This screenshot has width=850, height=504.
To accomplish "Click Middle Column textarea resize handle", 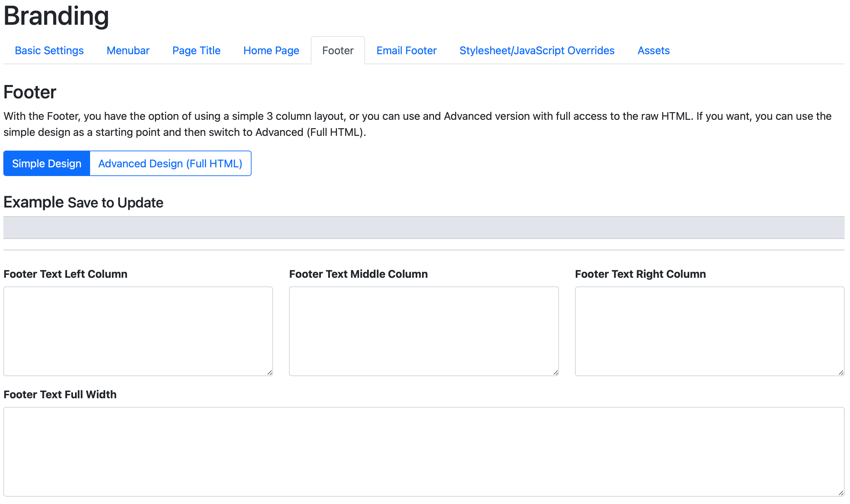I will [555, 372].
